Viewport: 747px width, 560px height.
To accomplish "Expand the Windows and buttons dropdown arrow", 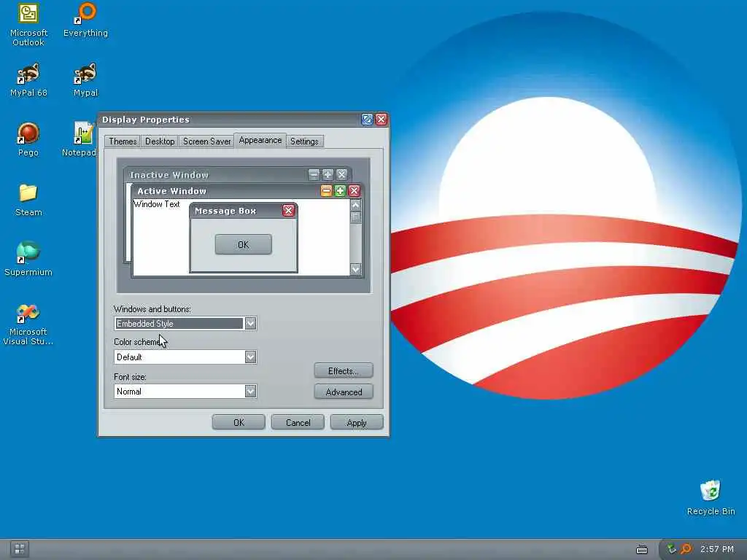I will pyautogui.click(x=251, y=323).
